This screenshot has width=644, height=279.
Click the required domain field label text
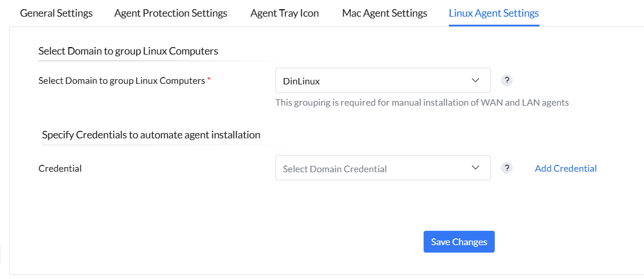(x=122, y=81)
